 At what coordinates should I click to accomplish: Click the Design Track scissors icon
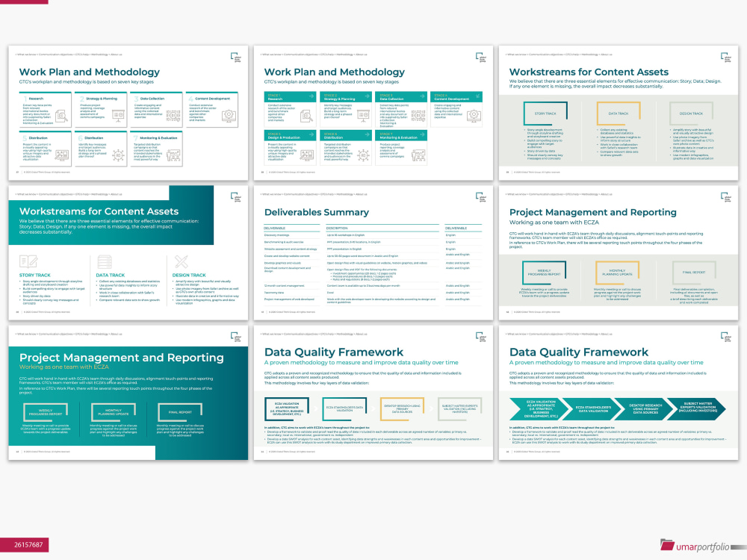point(181,262)
